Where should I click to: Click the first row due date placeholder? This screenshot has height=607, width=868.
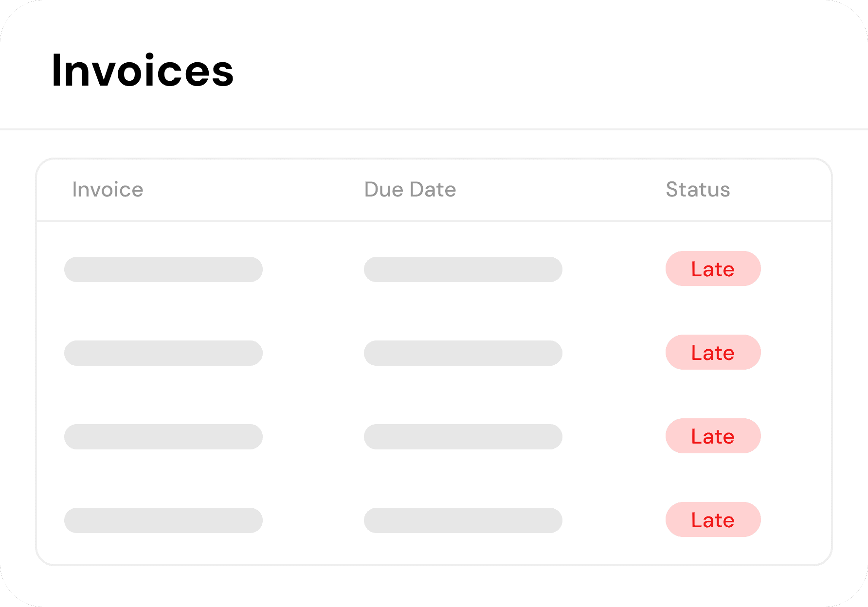(463, 269)
